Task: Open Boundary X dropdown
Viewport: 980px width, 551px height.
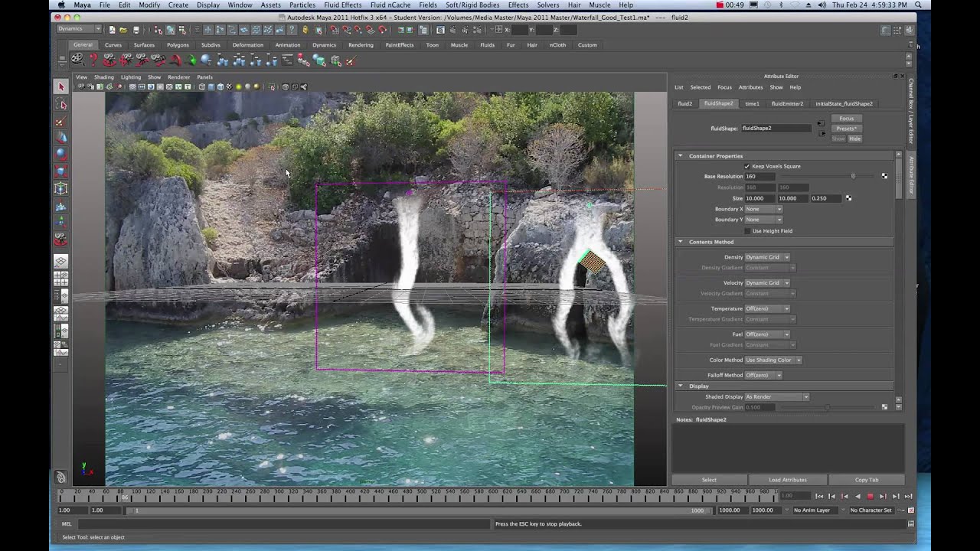Action: (763, 209)
